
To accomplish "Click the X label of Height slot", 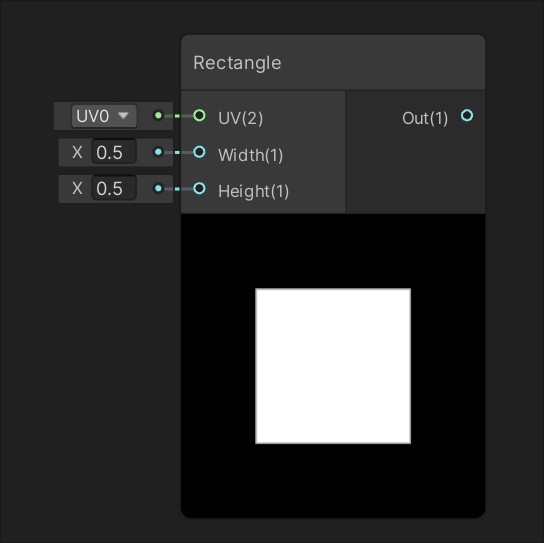I will pyautogui.click(x=77, y=189).
